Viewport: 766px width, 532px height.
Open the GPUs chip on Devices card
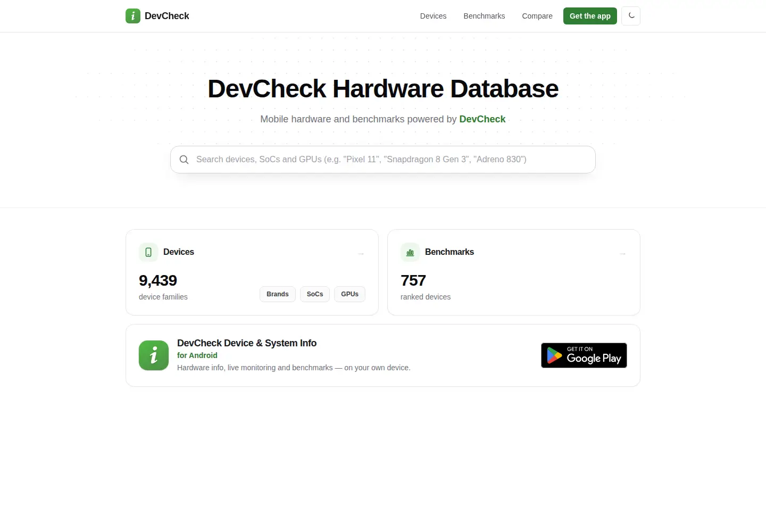point(349,294)
